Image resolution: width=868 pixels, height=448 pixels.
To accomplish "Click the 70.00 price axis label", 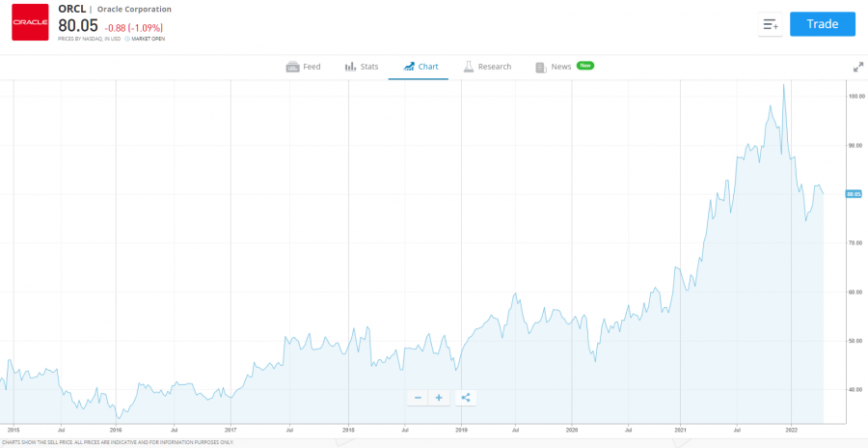I will pyautogui.click(x=856, y=243).
